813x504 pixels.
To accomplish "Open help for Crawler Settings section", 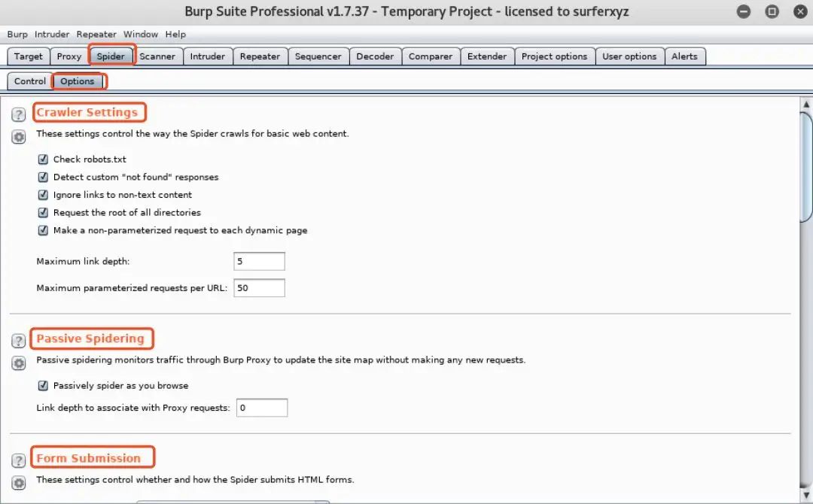I will [19, 114].
